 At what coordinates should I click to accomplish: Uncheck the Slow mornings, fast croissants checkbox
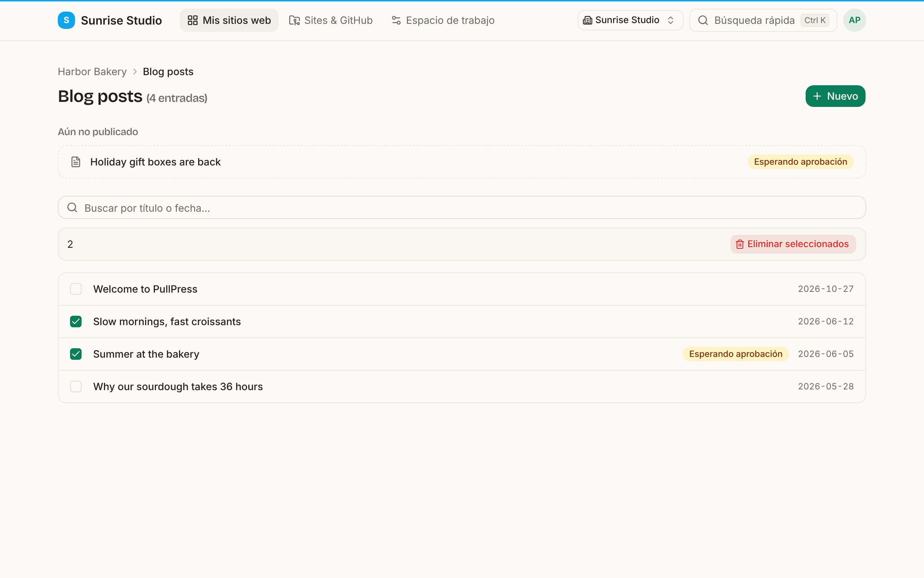pos(75,322)
